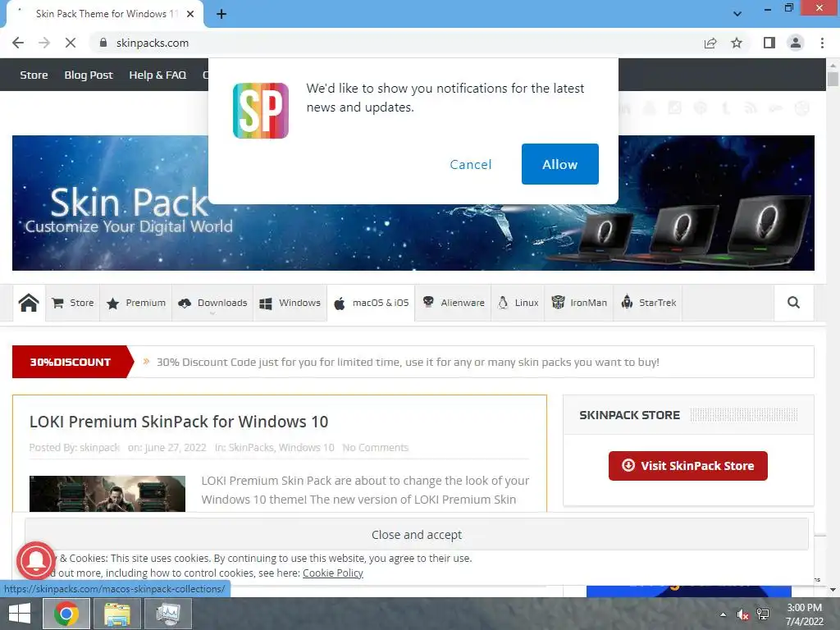Visit SkinPack Store button

coord(688,466)
